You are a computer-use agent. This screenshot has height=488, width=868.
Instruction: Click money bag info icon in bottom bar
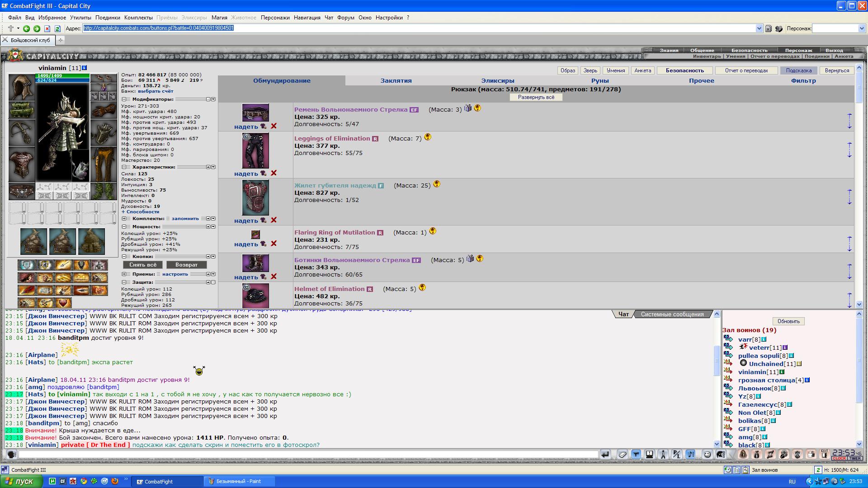pos(757,454)
